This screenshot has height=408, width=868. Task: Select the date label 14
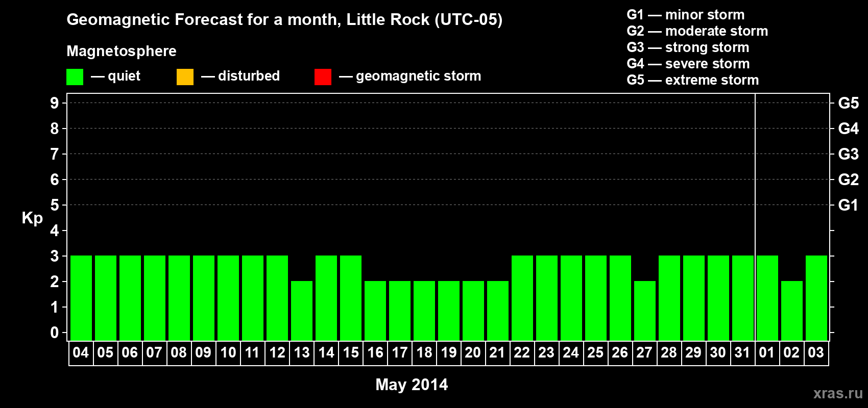point(326,352)
